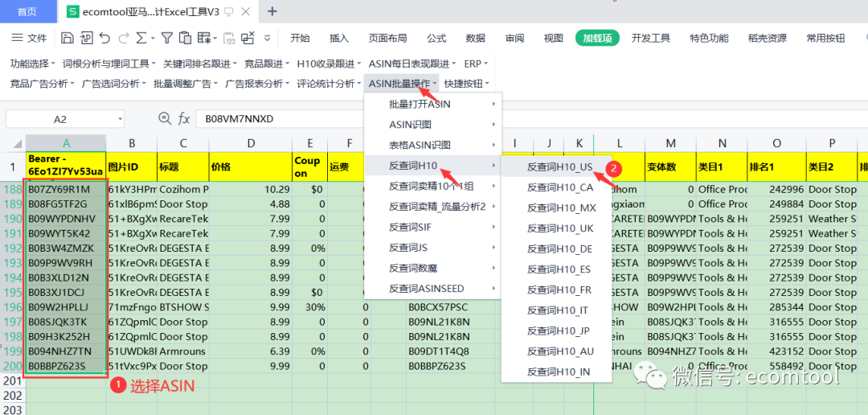Click the Undo arrow icon
This screenshot has height=415, width=868.
coord(105,38)
